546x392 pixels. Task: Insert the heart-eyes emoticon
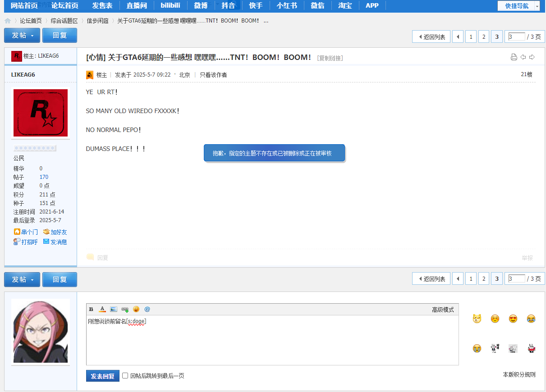513,319
